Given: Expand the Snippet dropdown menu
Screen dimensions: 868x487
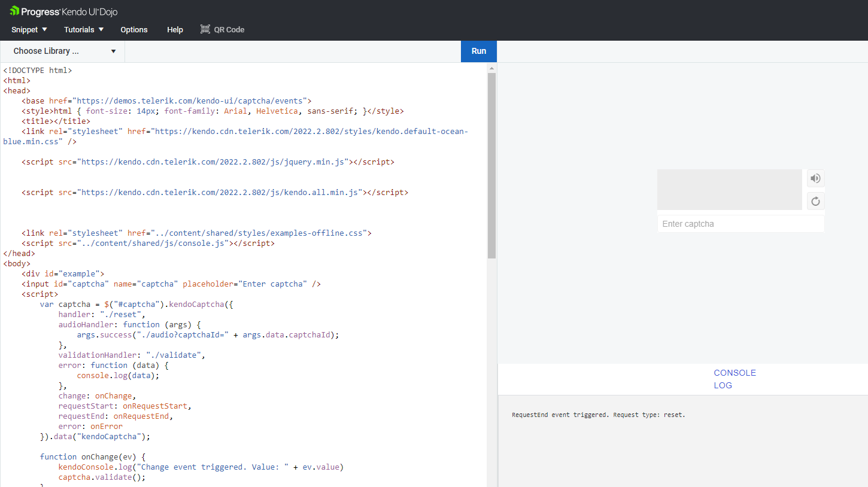Looking at the screenshot, I should click(29, 29).
